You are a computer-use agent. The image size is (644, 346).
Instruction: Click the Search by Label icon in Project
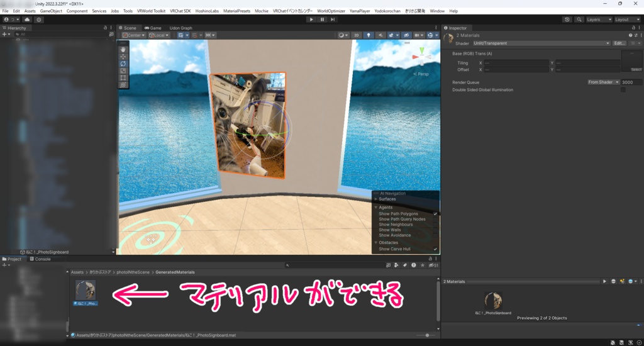(x=405, y=265)
